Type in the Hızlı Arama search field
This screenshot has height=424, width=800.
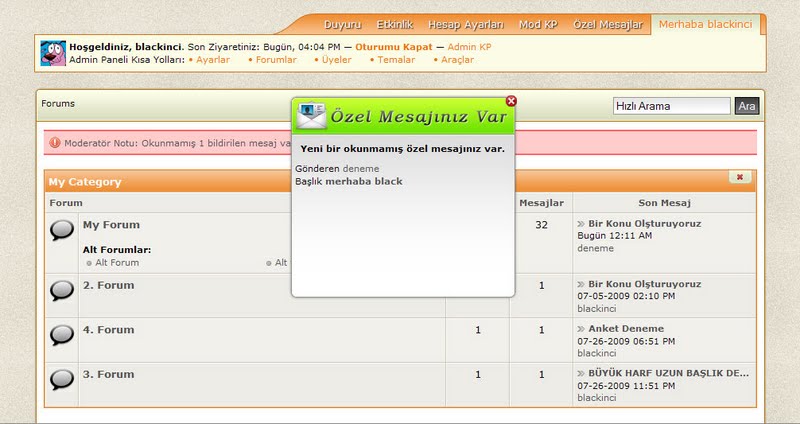tap(671, 106)
